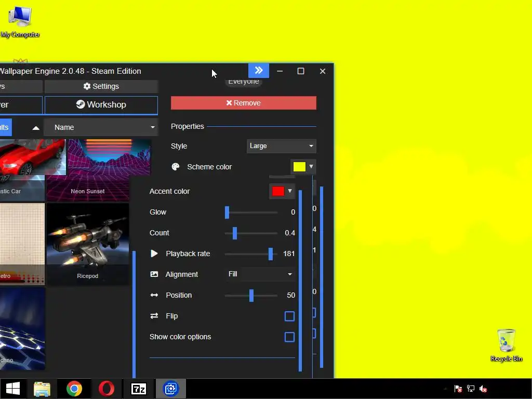532x399 pixels.
Task: Click the muted volume tray icon
Action: point(483,389)
